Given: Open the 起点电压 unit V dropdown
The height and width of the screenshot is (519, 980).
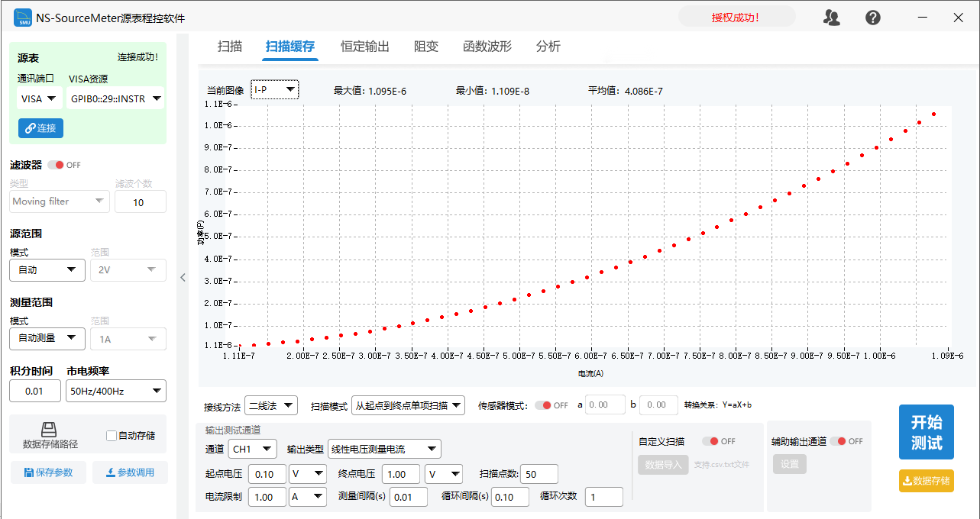Looking at the screenshot, I should pyautogui.click(x=308, y=474).
